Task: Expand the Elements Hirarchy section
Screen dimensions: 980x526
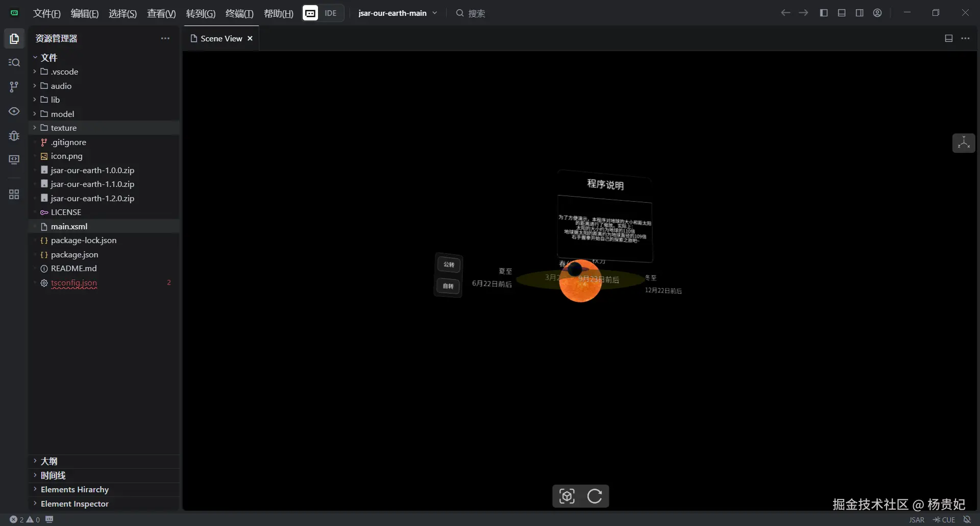Action: [104, 489]
